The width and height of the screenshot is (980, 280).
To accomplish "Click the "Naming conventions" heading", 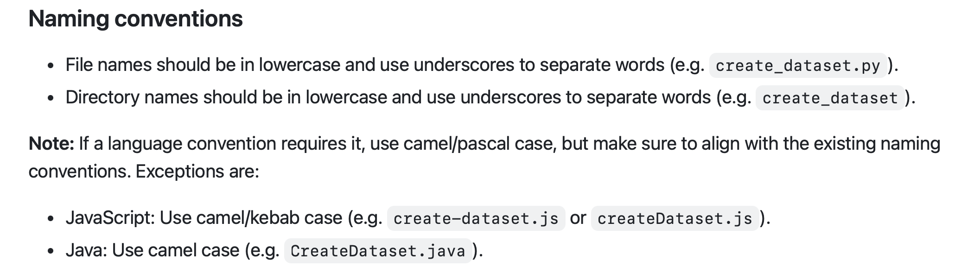I will click(x=135, y=19).
